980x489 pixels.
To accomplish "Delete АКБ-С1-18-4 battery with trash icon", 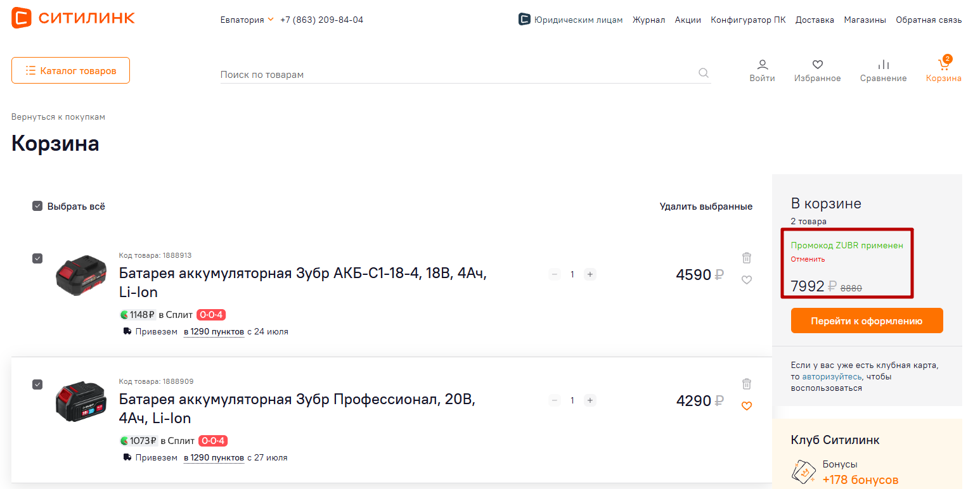I will (747, 258).
